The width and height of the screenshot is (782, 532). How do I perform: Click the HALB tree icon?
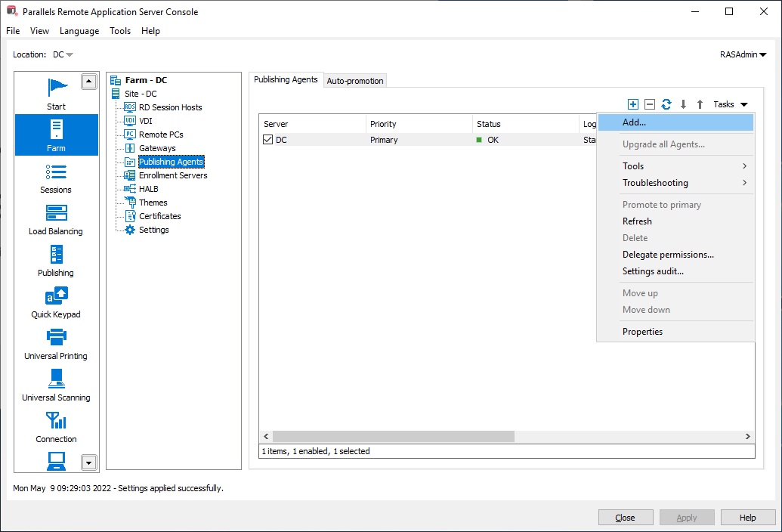(130, 188)
